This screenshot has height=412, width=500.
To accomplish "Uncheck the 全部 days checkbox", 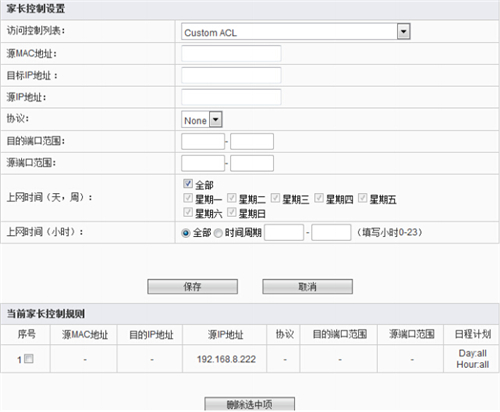I will [188, 184].
